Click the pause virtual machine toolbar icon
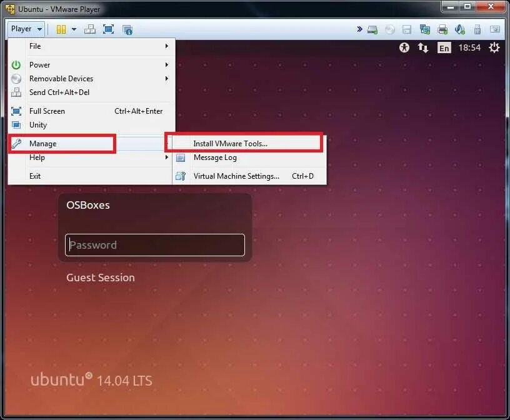 [61, 29]
